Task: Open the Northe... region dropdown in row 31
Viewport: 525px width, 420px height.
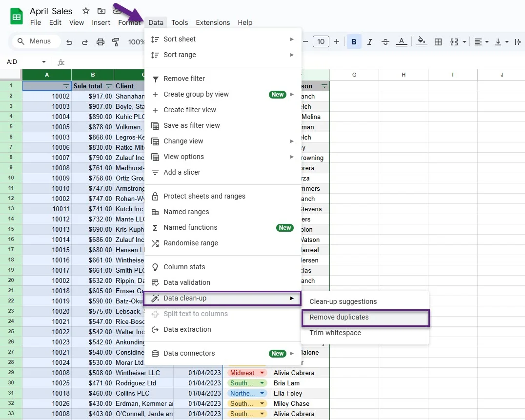Action: click(262, 393)
